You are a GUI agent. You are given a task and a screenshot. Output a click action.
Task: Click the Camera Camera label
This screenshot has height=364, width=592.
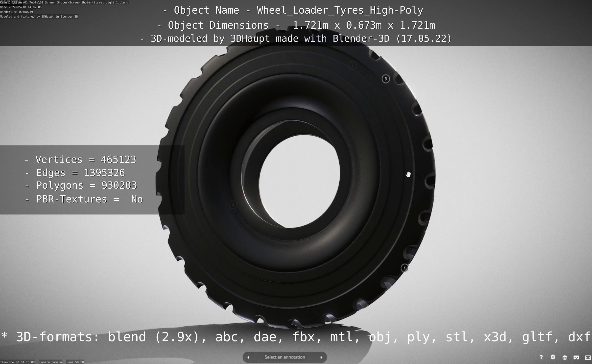[50, 362]
